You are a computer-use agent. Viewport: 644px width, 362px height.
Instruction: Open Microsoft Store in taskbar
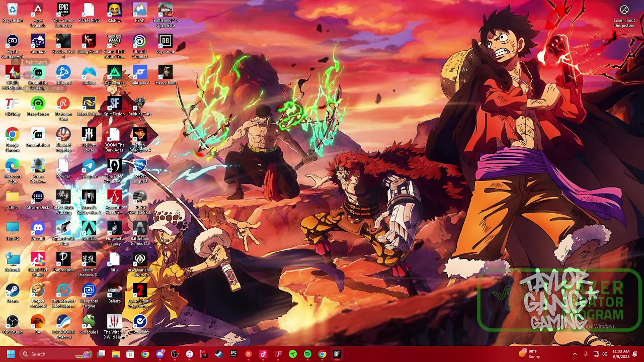point(130,354)
